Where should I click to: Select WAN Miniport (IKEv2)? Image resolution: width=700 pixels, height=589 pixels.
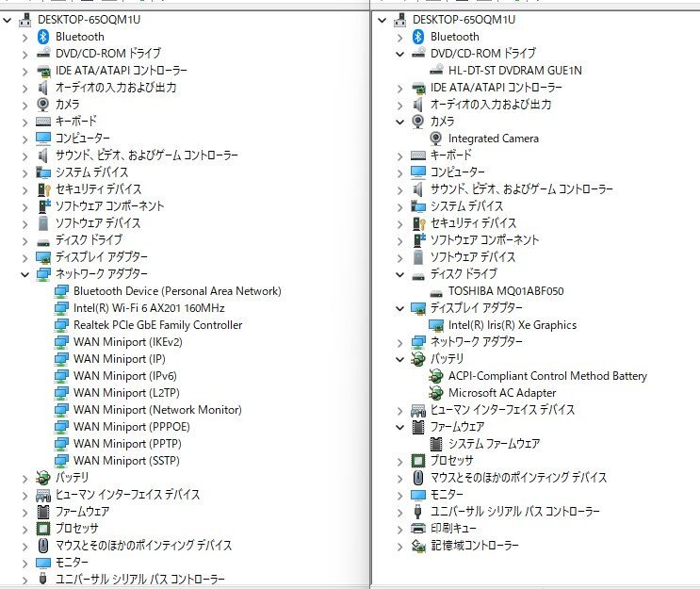coord(128,342)
